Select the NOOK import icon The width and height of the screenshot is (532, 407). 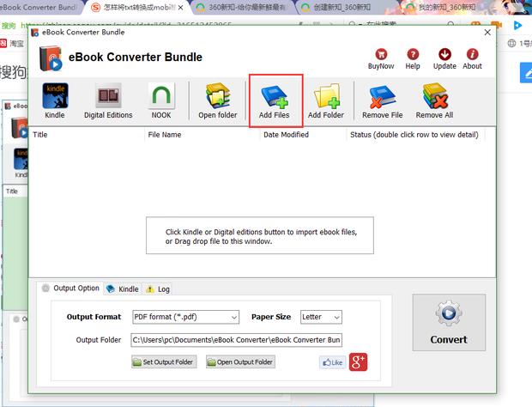161,100
